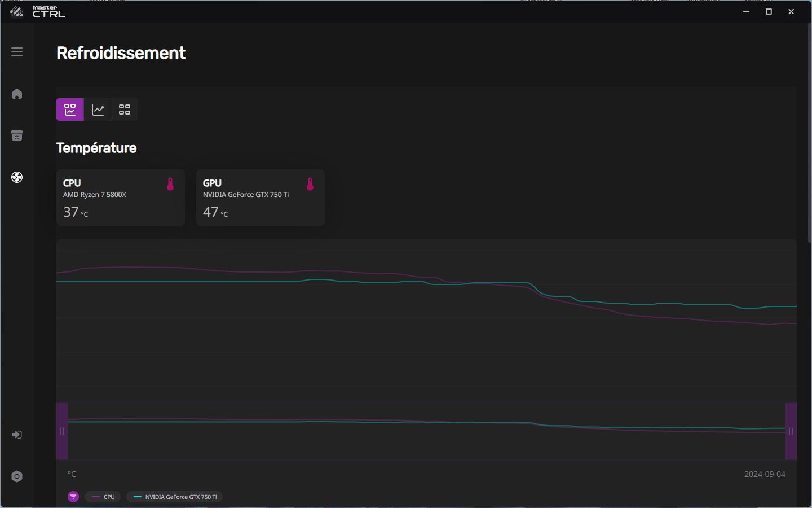Click the CPU card thermometer icon
The image size is (812, 508).
point(170,184)
